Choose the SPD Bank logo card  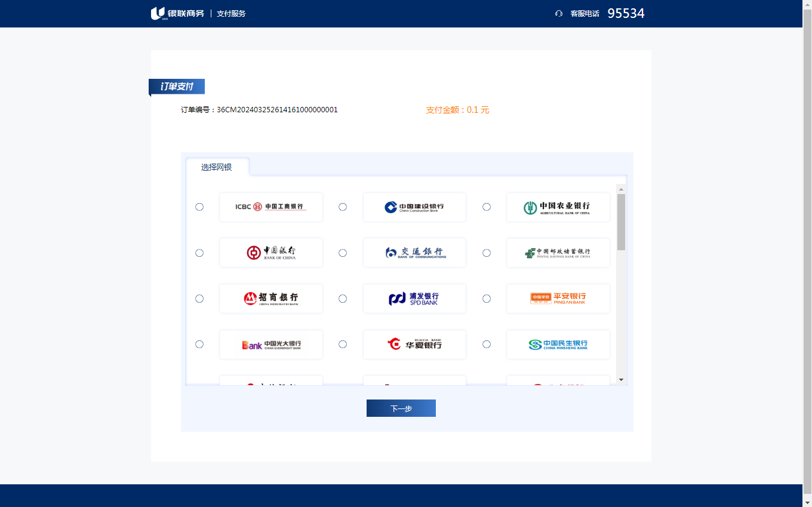pos(414,299)
